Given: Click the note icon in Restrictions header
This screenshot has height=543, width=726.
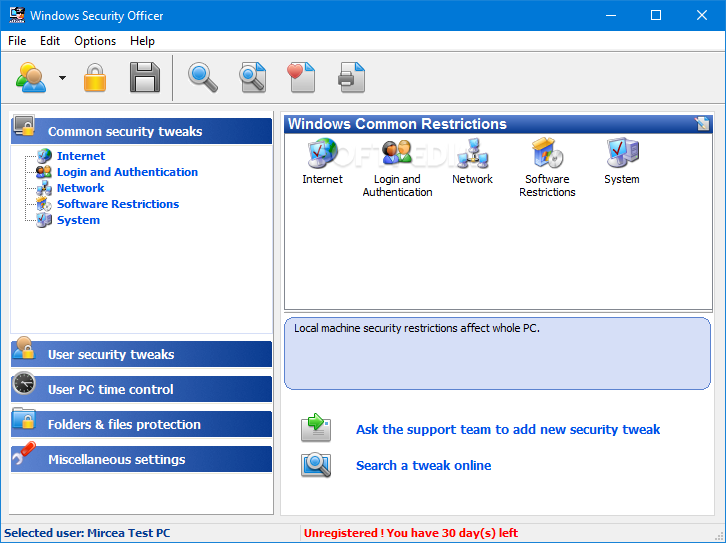Looking at the screenshot, I should 702,124.
